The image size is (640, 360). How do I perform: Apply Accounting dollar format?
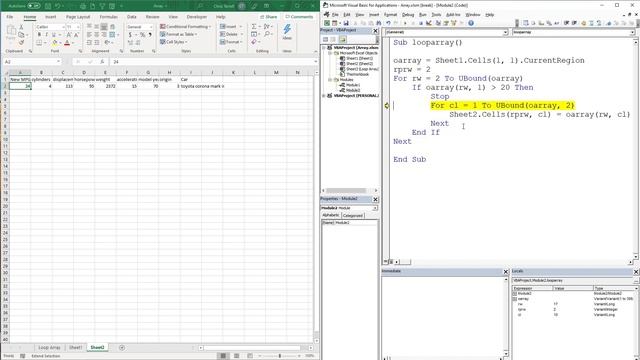coord(130,35)
